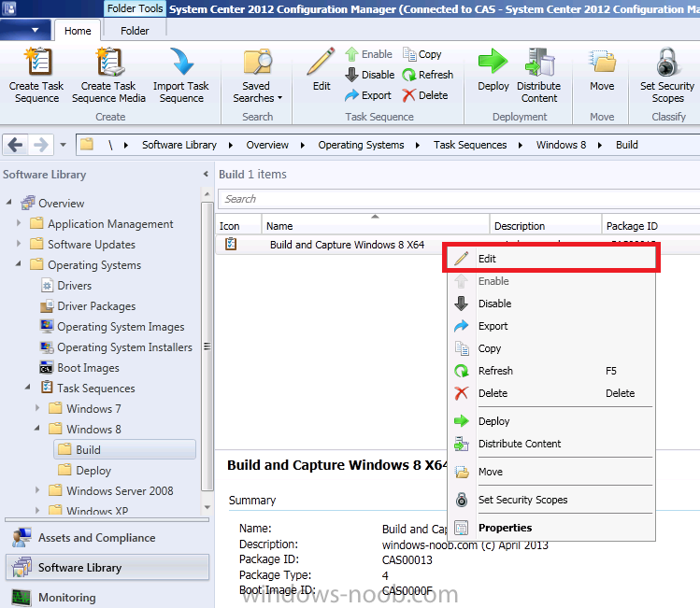The width and height of the screenshot is (700, 608).
Task: Click the tree pane scroll-down arrow
Action: (207, 507)
